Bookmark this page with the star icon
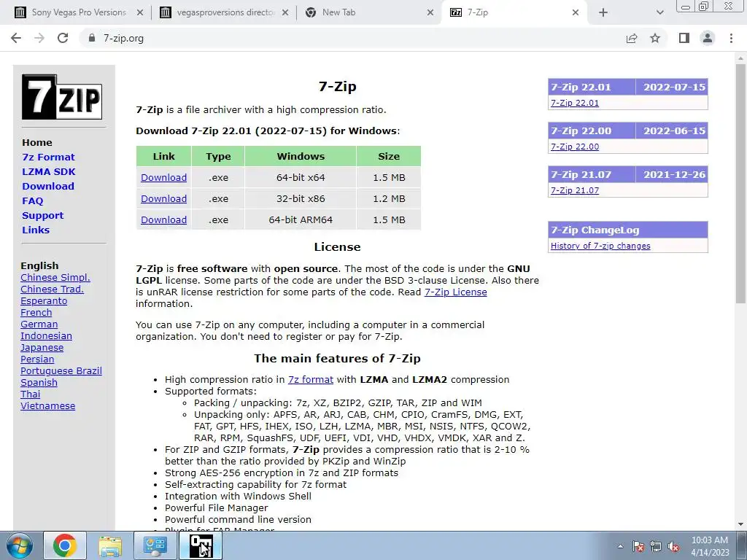The height and width of the screenshot is (560, 747). click(655, 38)
